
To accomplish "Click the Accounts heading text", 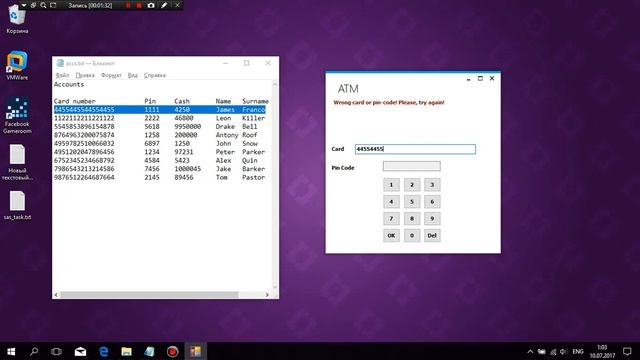I will 69,84.
